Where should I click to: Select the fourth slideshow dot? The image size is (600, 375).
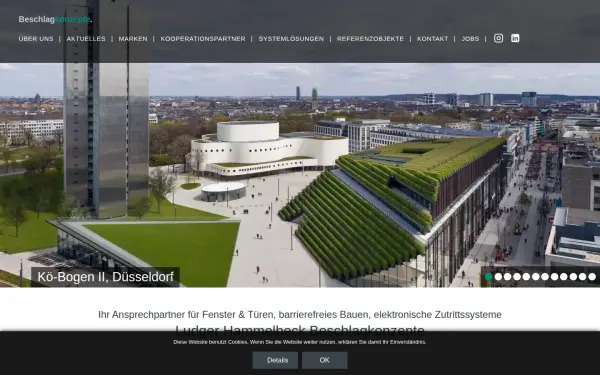point(517,276)
